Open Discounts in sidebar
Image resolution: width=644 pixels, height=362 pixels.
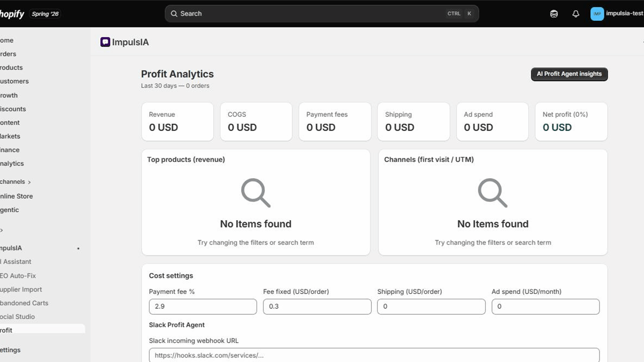(x=13, y=109)
